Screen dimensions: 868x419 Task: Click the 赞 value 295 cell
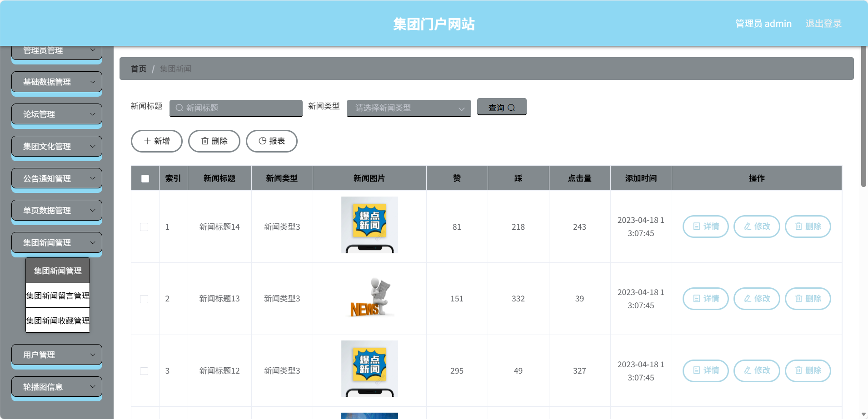[457, 371]
